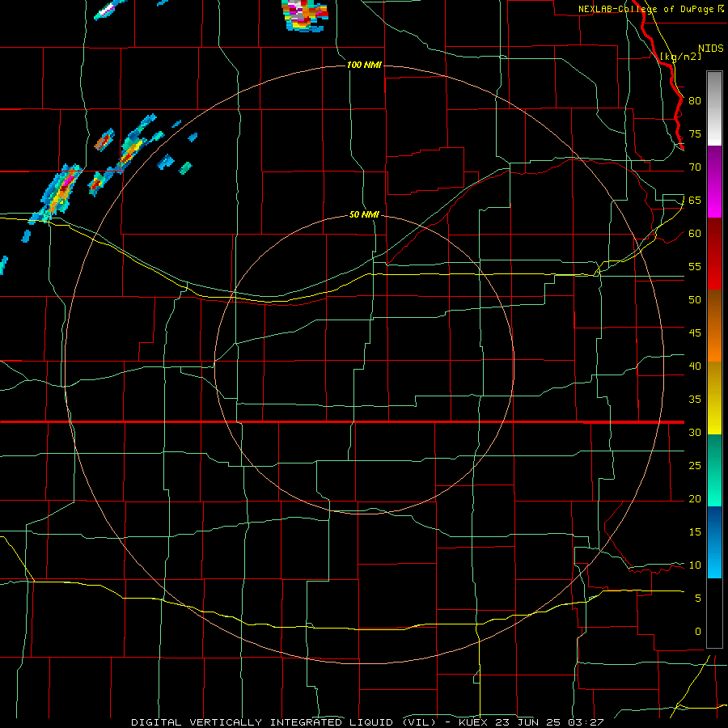Click the 10 value on the scale

tap(695, 565)
